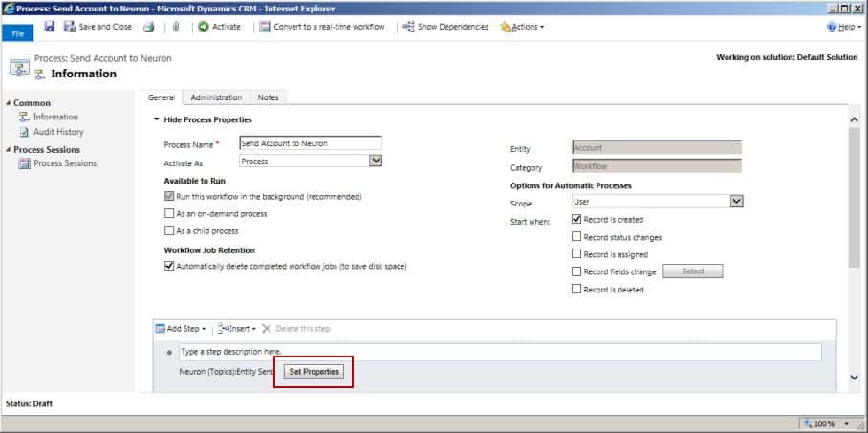Collapse the Process Sessions sidebar group
This screenshot has height=433, width=868.
[x=9, y=149]
